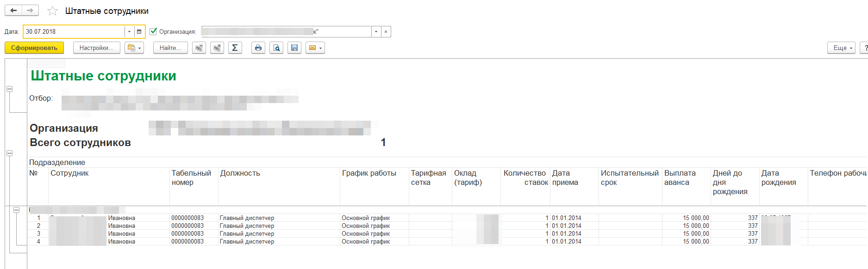Open the calendar date picker

point(139,32)
